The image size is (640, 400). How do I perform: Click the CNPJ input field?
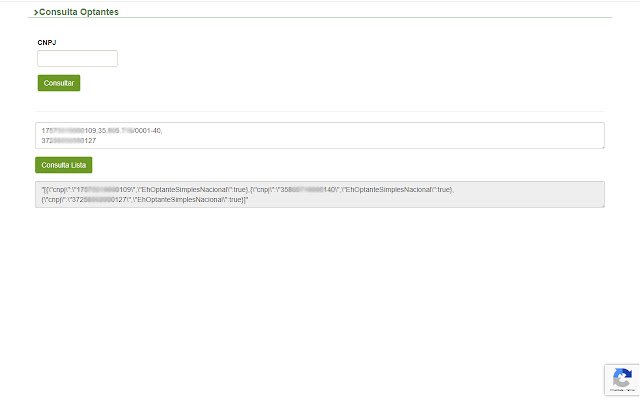[78, 58]
